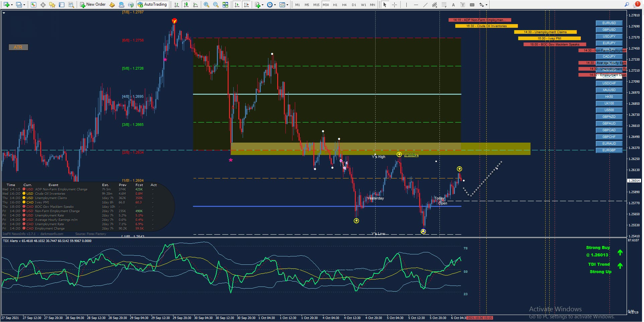Screen dimensions: 644x322
Task: Switch to the H4 timeframe
Action: pyautogui.click(x=344, y=5)
